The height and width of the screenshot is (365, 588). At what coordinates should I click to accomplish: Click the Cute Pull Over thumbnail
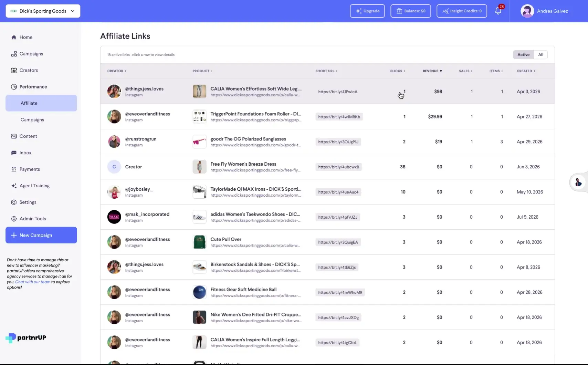199,242
